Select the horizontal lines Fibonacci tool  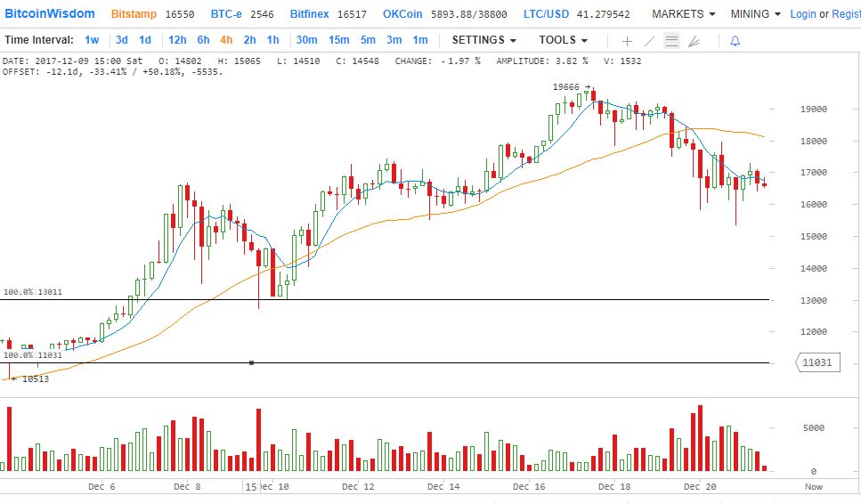671,41
